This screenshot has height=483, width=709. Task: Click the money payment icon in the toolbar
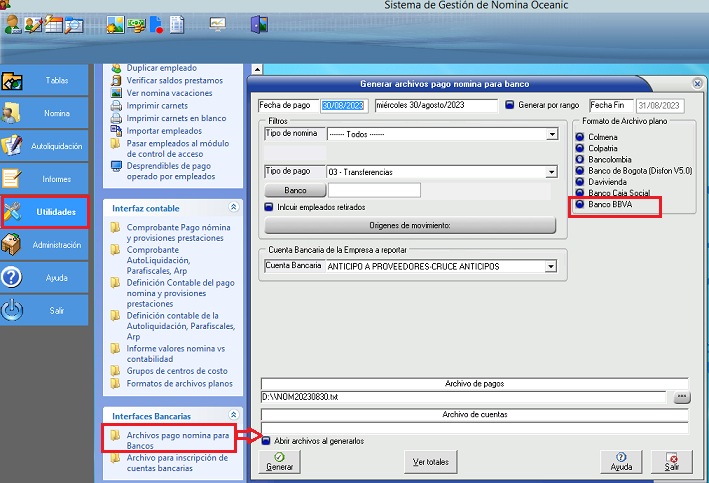click(136, 24)
